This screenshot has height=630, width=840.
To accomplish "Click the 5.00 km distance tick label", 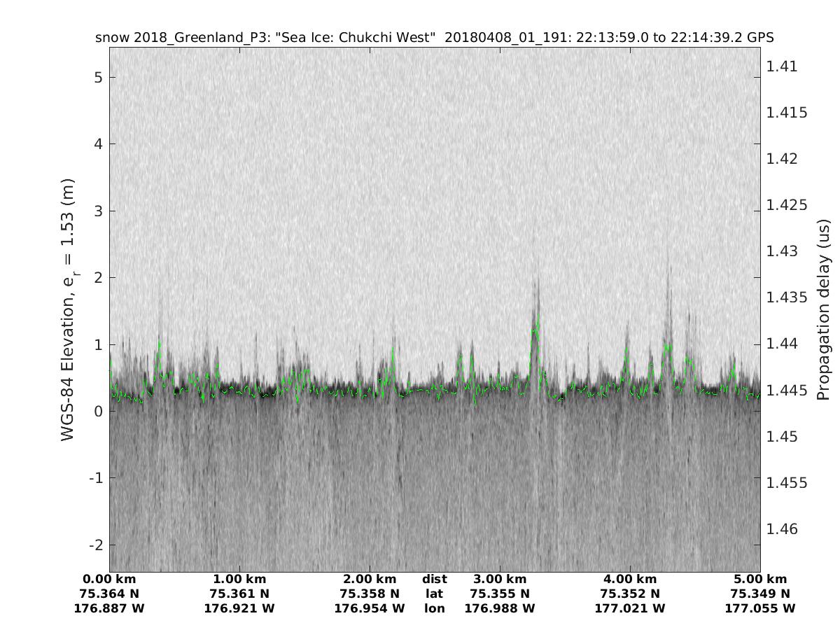I will pyautogui.click(x=760, y=579).
